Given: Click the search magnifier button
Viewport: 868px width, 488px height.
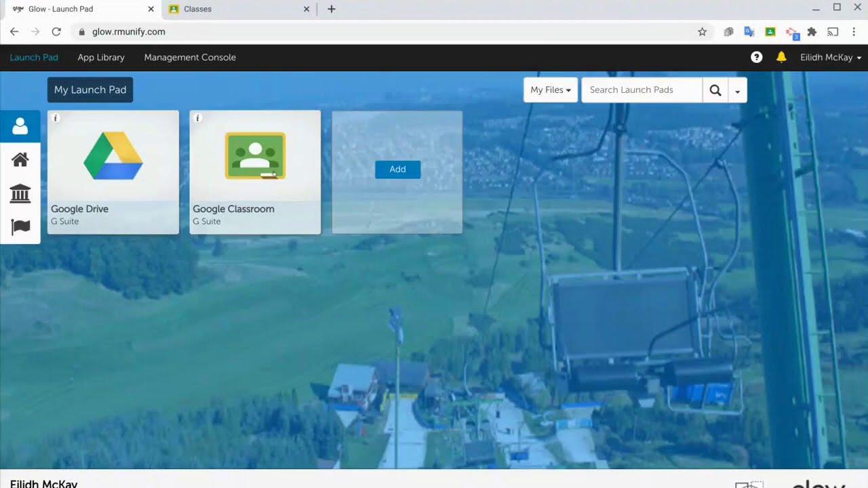Looking at the screenshot, I should click(715, 90).
